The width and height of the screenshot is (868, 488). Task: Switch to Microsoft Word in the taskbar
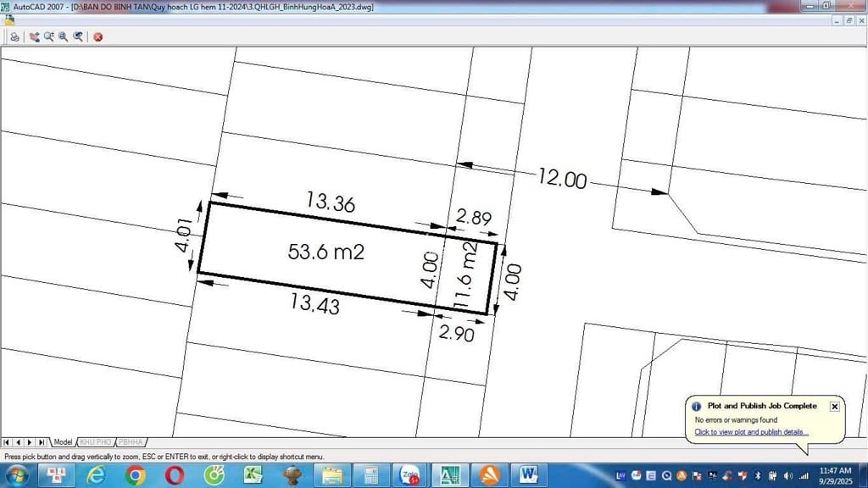pyautogui.click(x=529, y=475)
